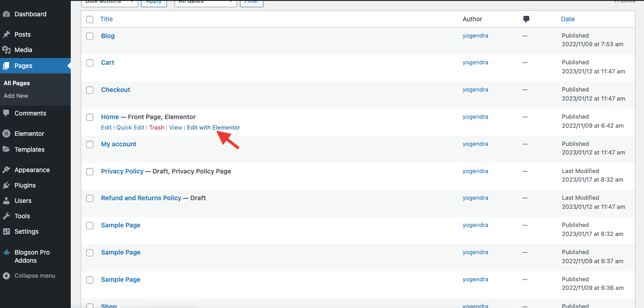The height and width of the screenshot is (308, 644).
Task: Click the Author column header
Action: [472, 19]
